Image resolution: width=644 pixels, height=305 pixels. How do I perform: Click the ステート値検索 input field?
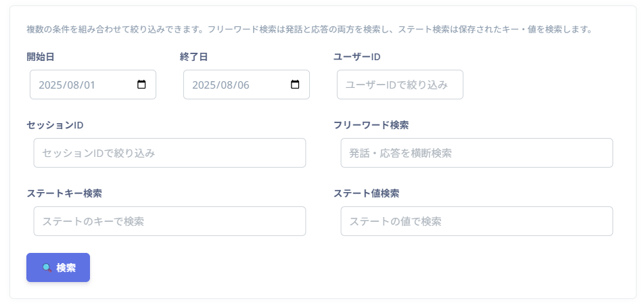(x=476, y=221)
